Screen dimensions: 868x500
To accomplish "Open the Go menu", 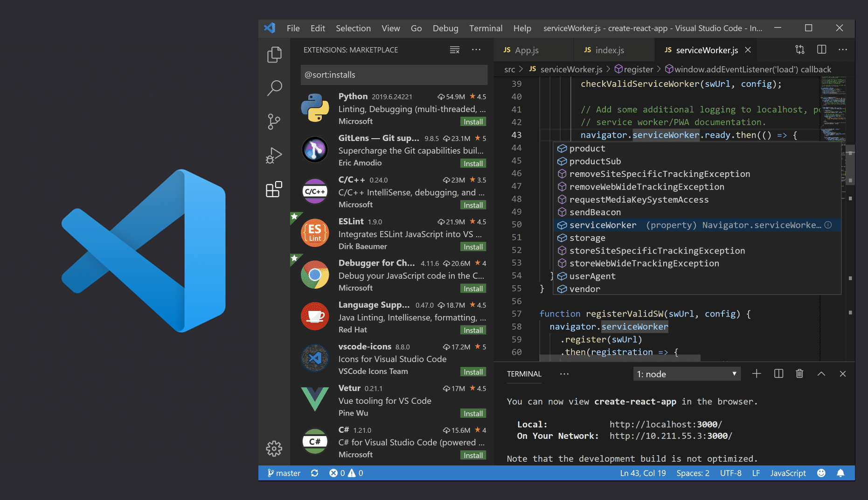I will pos(417,28).
